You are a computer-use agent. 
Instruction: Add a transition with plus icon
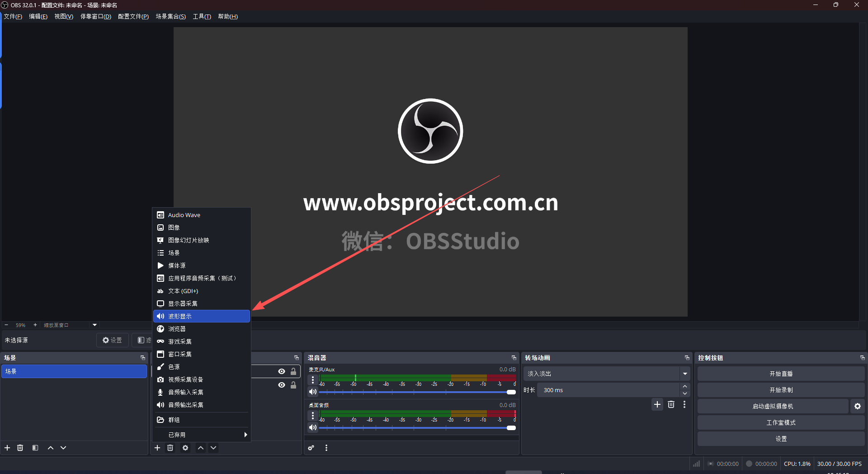(657, 404)
